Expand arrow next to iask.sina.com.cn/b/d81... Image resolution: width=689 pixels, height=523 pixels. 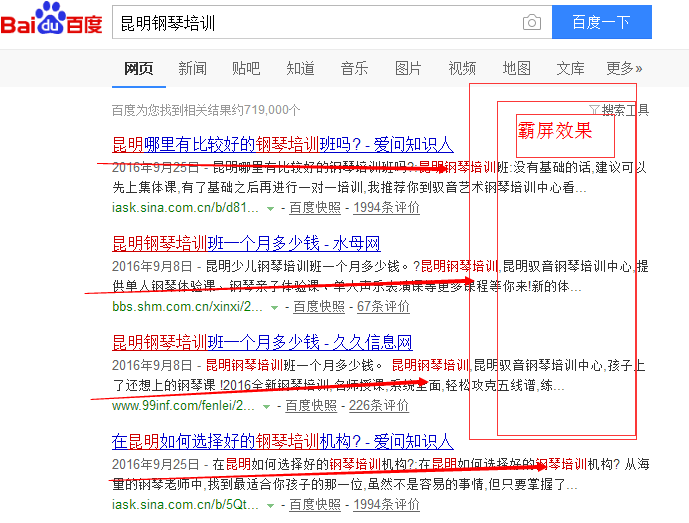coord(271,209)
